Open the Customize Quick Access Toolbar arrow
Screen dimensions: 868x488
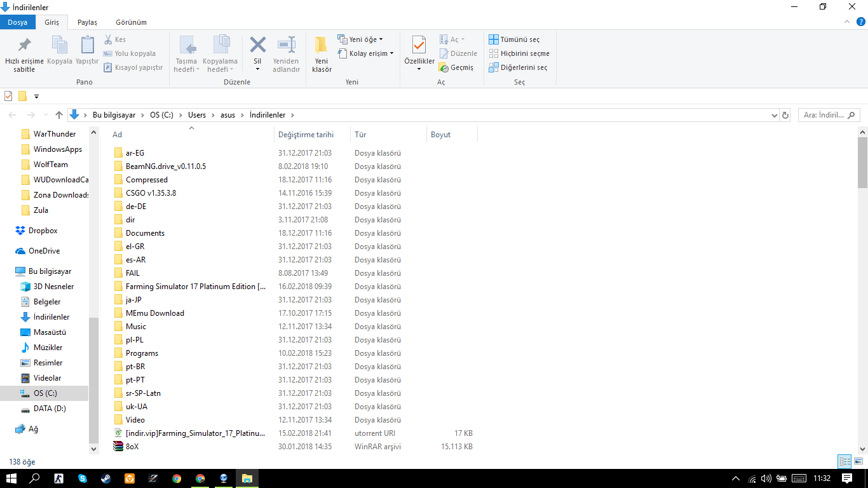coord(36,97)
